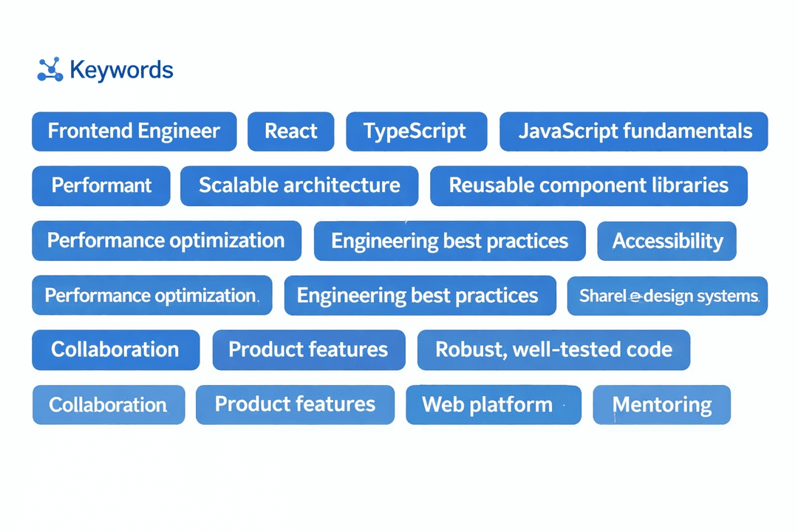Select the TypeScript keyword tag
The image size is (798, 532).
[x=416, y=131]
